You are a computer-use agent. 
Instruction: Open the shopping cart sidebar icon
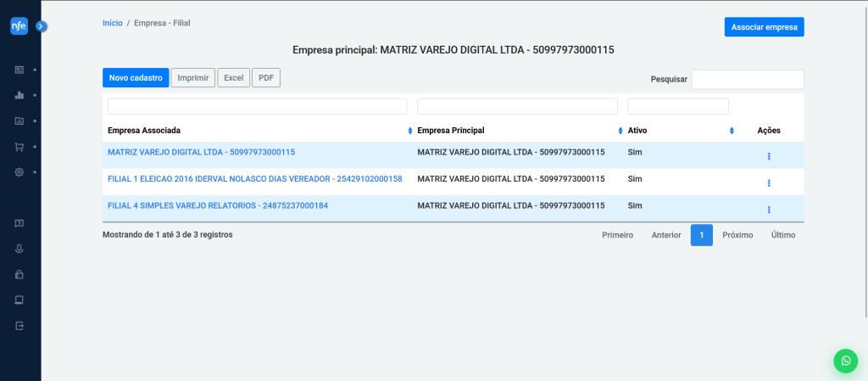(19, 147)
